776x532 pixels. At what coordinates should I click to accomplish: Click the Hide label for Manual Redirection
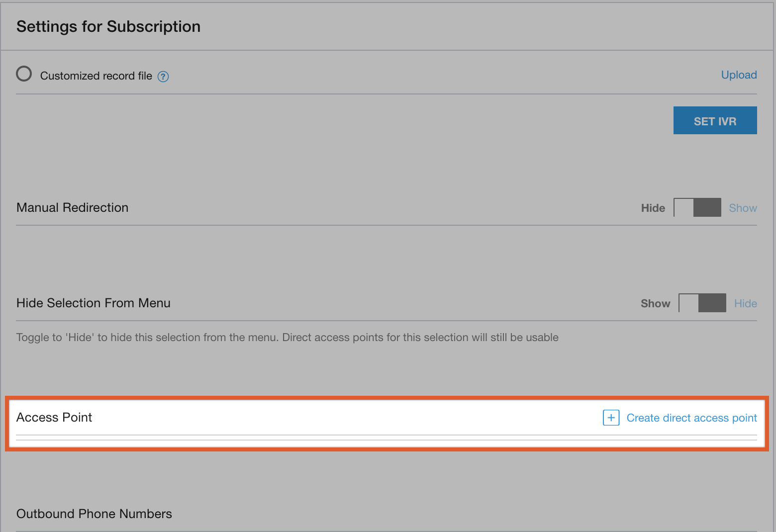(653, 208)
